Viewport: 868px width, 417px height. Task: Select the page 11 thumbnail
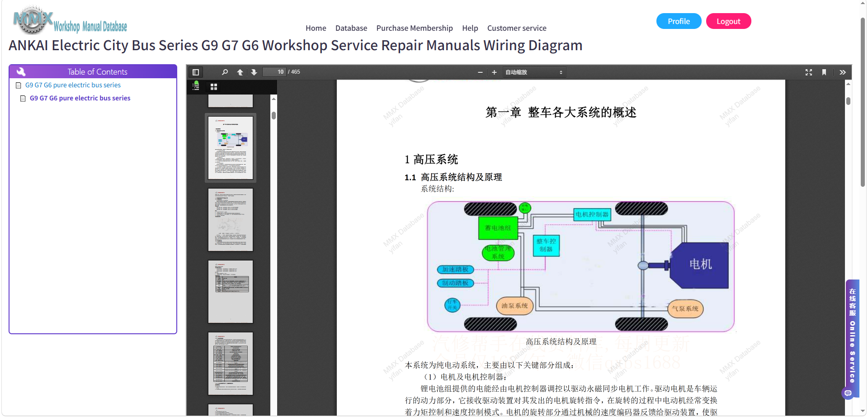[231, 220]
